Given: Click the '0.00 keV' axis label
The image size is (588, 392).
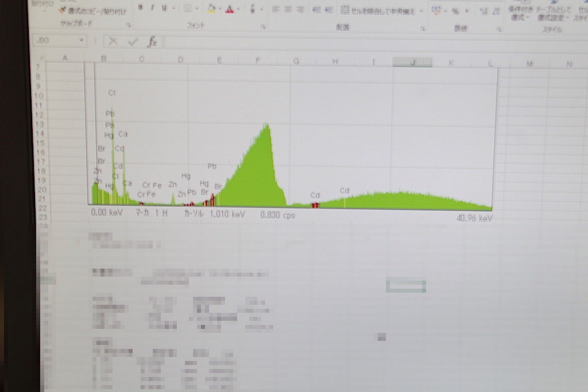Looking at the screenshot, I should 107,212.
